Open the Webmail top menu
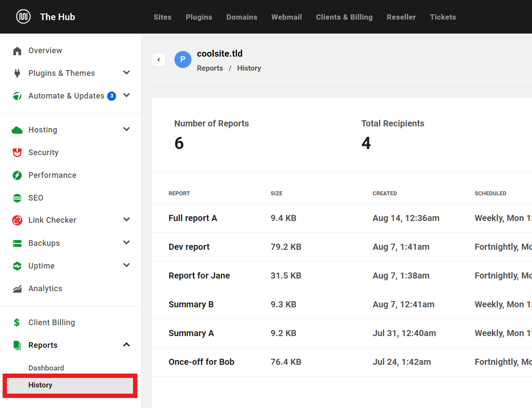532x408 pixels. 286,17
